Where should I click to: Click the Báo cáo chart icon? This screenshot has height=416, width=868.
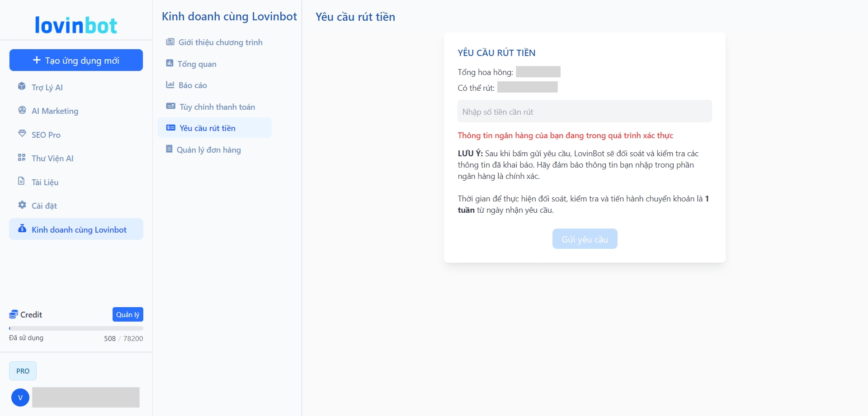point(170,85)
